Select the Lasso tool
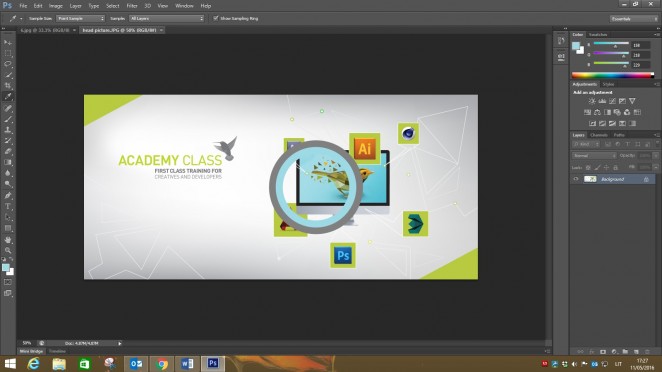The image size is (662, 372). [8, 64]
